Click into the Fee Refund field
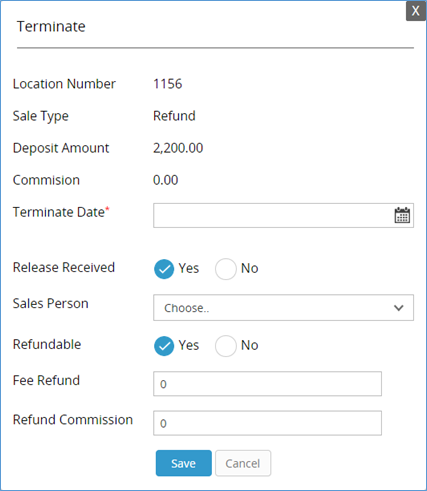The image size is (427, 491). [267, 384]
